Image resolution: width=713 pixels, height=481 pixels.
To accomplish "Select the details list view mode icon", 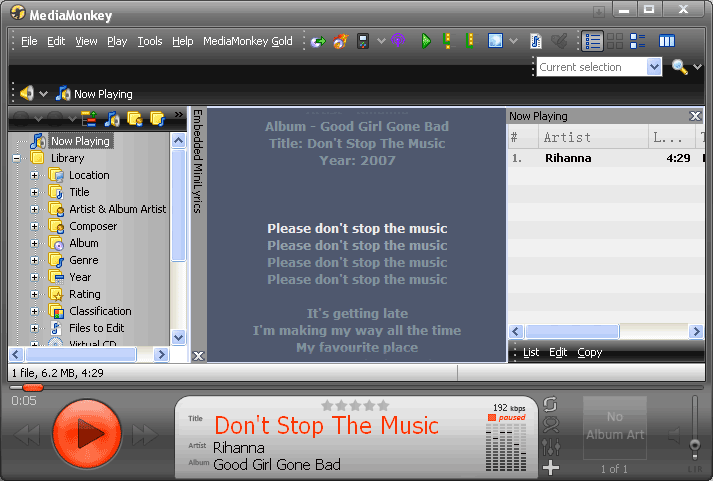I will click(x=593, y=41).
